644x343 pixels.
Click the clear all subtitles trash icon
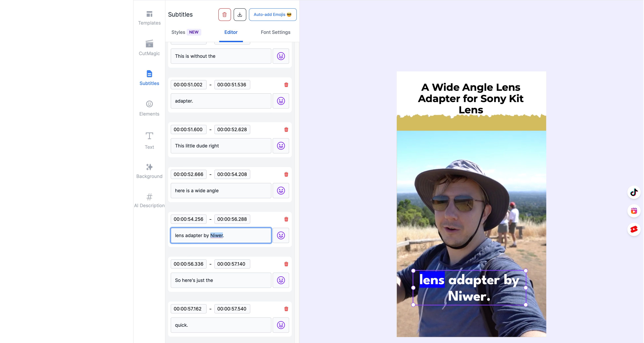pos(225,14)
